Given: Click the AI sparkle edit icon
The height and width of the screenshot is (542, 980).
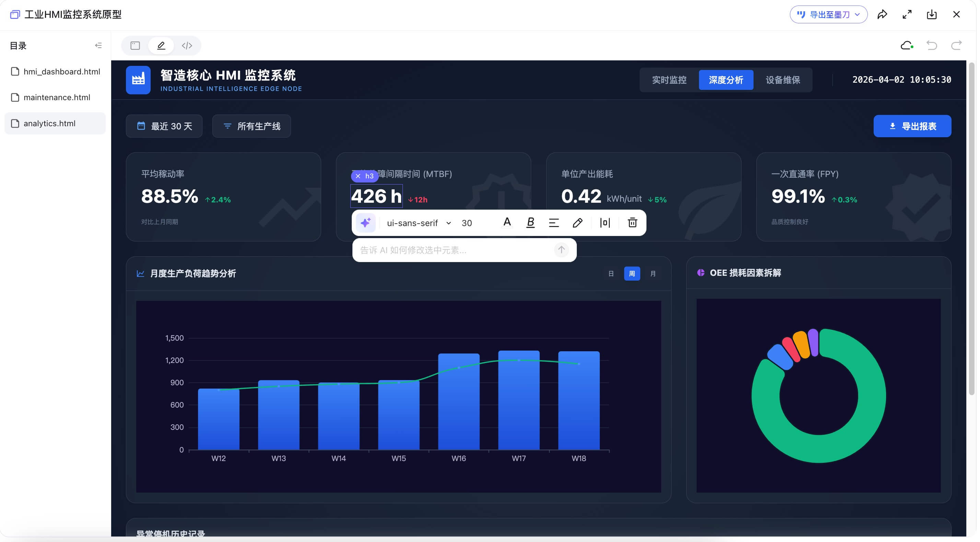Looking at the screenshot, I should (365, 223).
